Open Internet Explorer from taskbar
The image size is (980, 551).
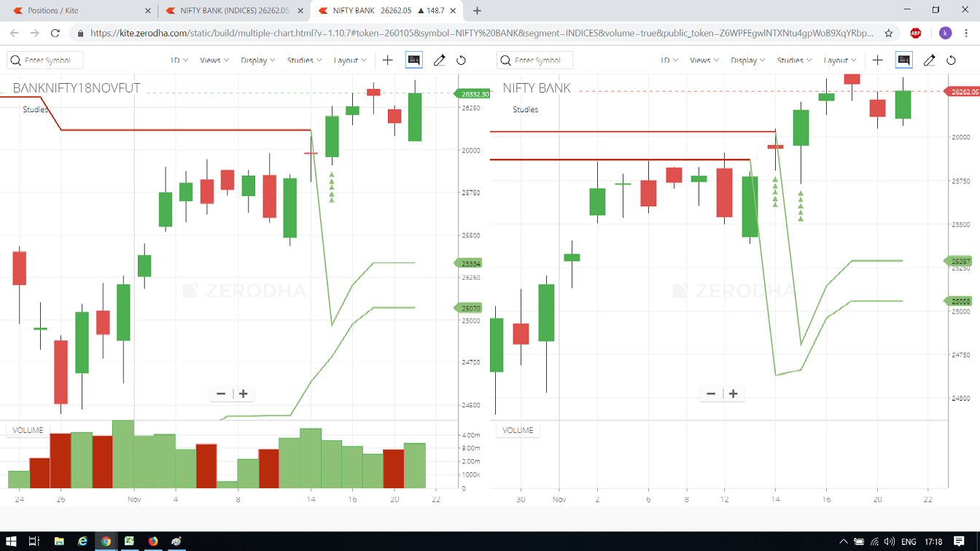click(x=82, y=542)
